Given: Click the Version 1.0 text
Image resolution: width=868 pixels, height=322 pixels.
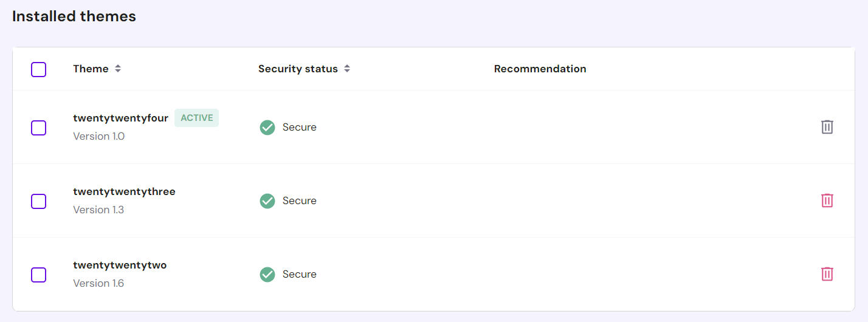Looking at the screenshot, I should point(98,136).
